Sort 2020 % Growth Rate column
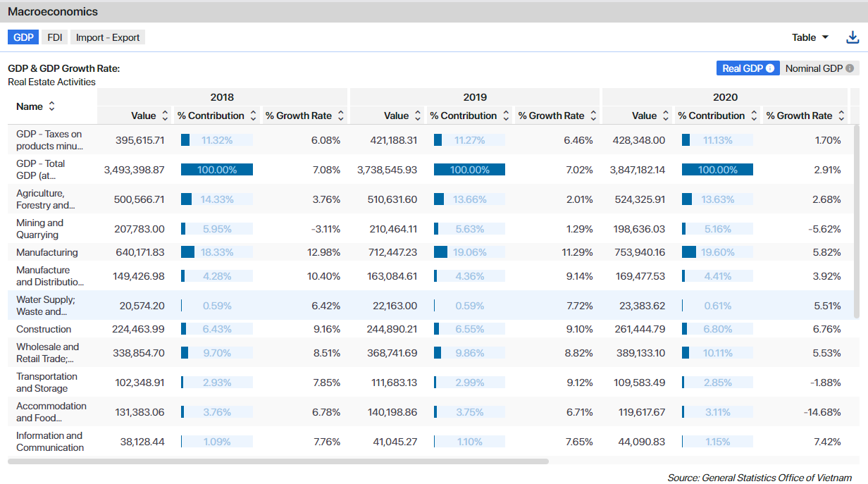This screenshot has height=484, width=868. click(x=841, y=116)
